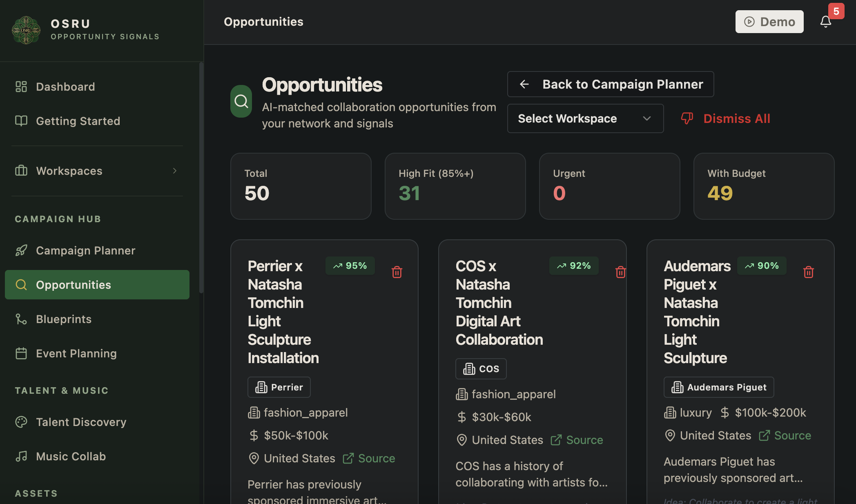Expand the Workspaces sidebar chevron
Screen dimensions: 856x504
175,171
